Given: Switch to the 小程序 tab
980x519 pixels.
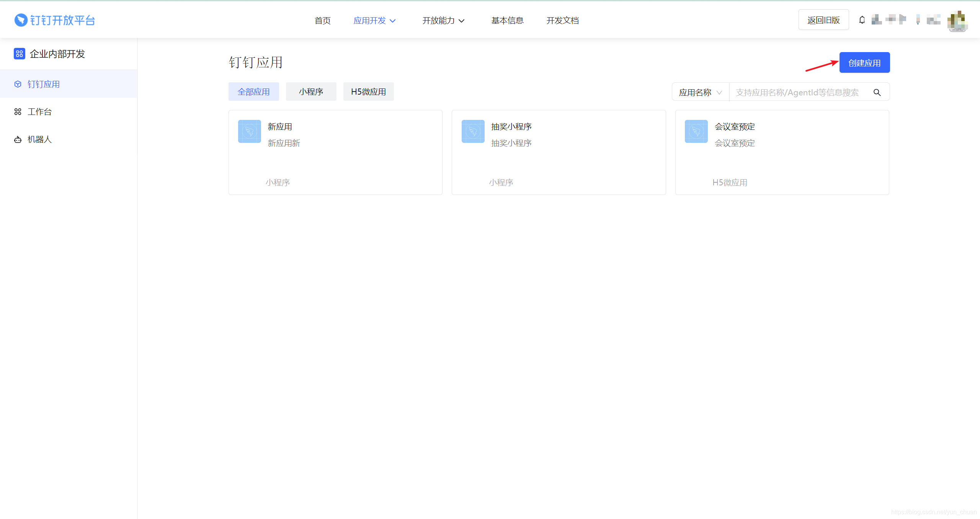Looking at the screenshot, I should 311,92.
